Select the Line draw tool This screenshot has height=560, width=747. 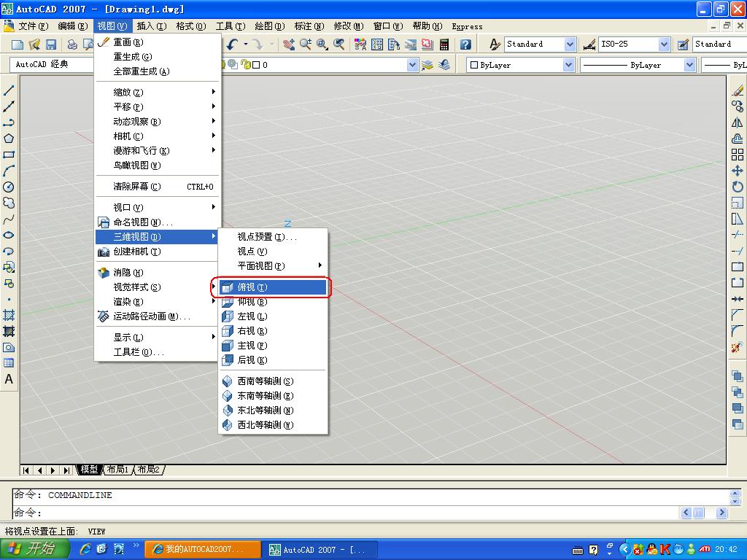tap(9, 90)
